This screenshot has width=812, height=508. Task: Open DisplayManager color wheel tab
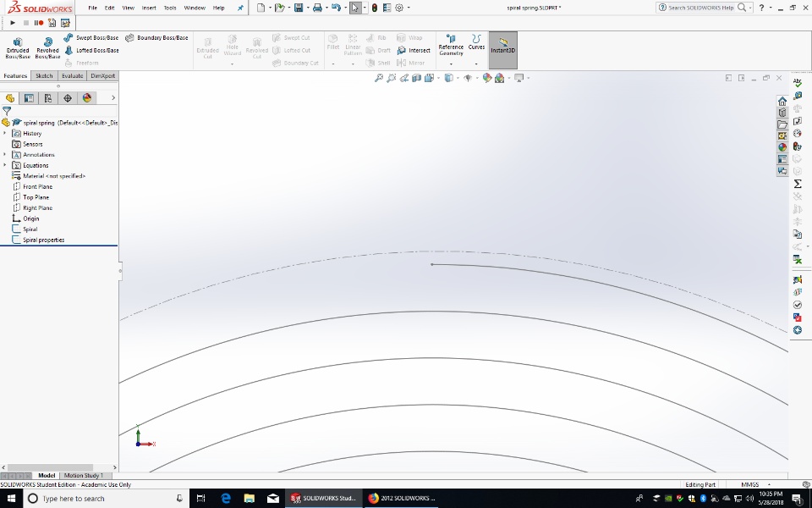click(x=87, y=98)
